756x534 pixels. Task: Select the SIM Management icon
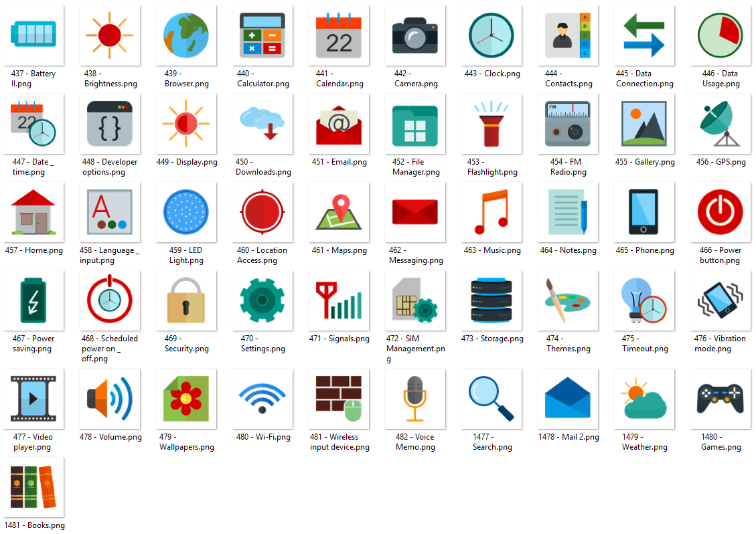pyautogui.click(x=415, y=300)
